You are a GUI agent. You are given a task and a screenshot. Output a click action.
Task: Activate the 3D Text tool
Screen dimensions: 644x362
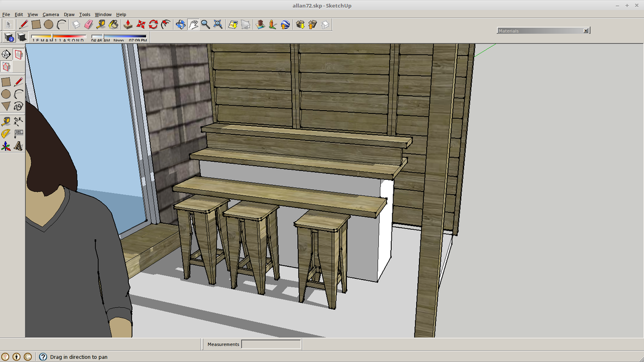click(18, 146)
